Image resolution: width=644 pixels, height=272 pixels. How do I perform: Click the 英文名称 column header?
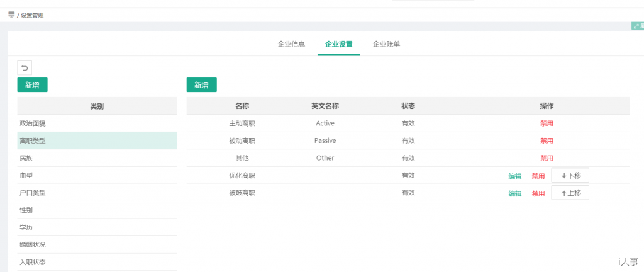click(x=325, y=106)
